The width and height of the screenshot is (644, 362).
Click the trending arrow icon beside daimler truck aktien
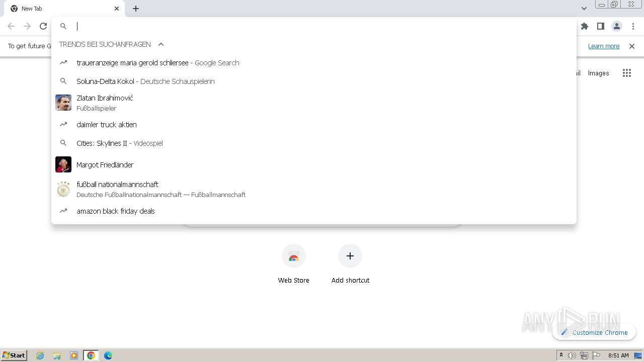(63, 125)
